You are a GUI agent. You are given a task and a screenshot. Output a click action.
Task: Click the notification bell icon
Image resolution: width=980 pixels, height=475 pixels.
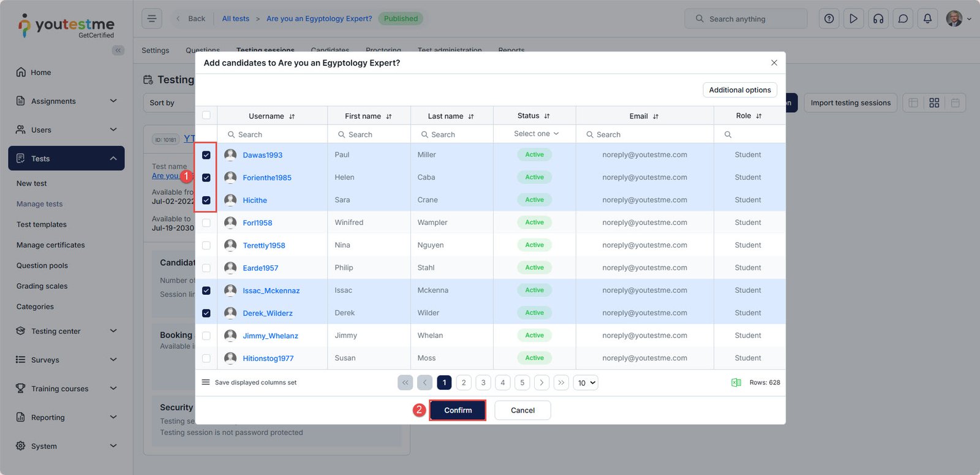(927, 19)
